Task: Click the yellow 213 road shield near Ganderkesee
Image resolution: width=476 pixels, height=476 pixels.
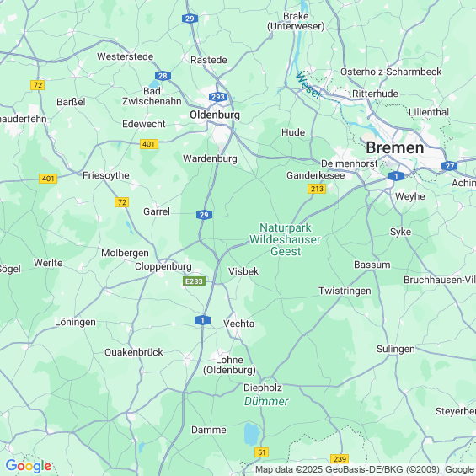Action: click(317, 189)
